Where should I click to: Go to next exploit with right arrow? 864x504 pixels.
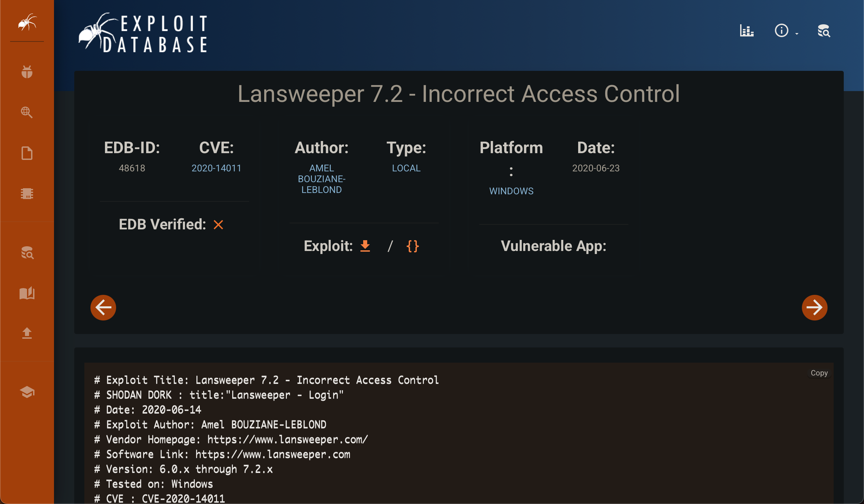click(x=814, y=308)
